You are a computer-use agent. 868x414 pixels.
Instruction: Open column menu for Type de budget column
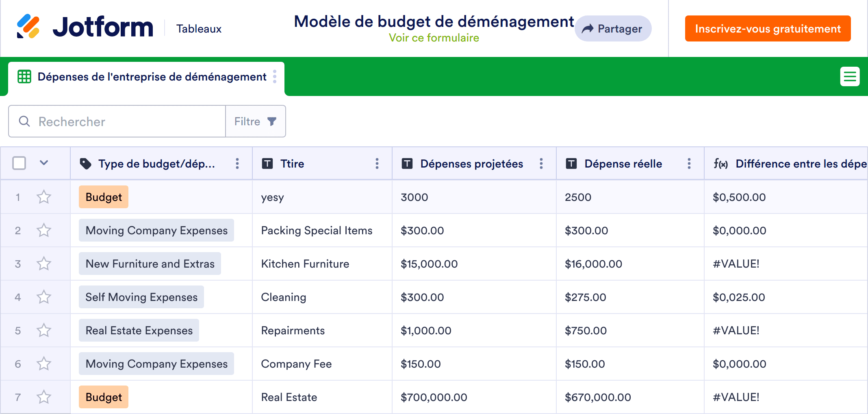pyautogui.click(x=237, y=163)
